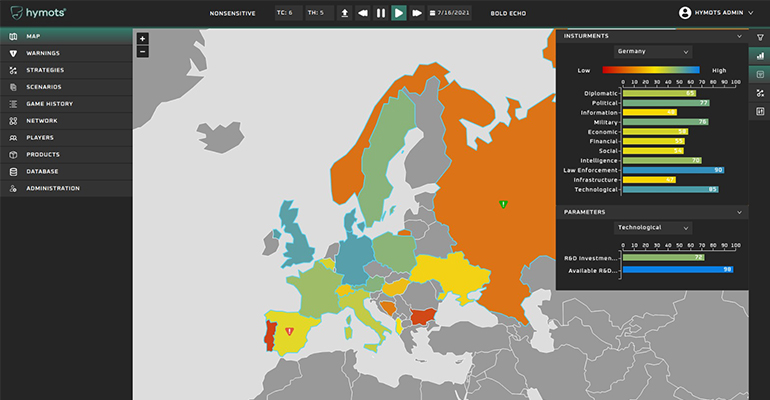The width and height of the screenshot is (770, 400).
Task: Pause the game simulation
Action: tap(380, 13)
